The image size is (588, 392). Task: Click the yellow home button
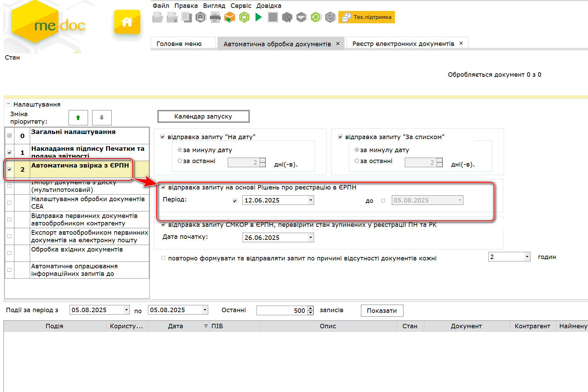[x=127, y=22]
